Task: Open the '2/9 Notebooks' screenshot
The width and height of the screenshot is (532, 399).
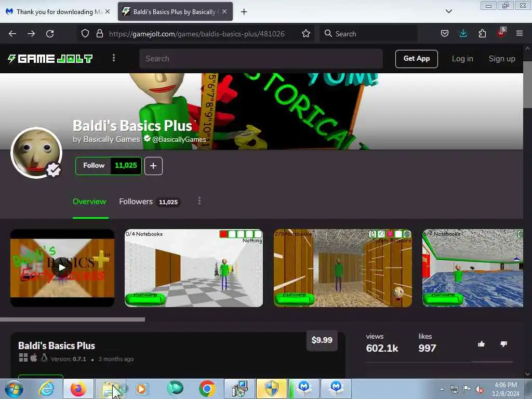Action: click(x=343, y=268)
